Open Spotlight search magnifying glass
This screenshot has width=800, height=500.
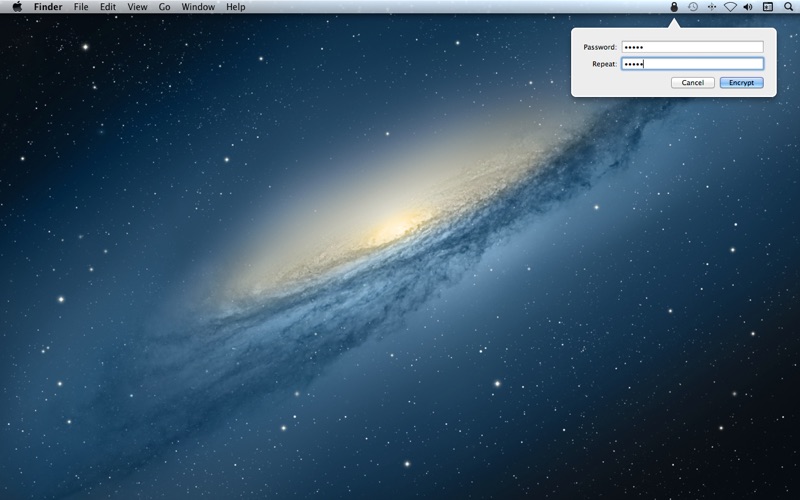click(x=788, y=7)
